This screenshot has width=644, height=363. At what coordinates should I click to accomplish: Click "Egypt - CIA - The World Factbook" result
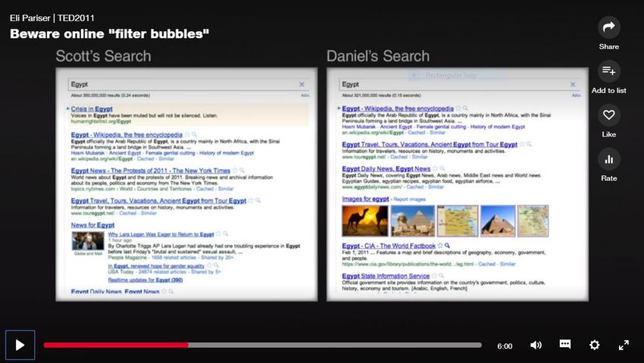click(x=389, y=246)
